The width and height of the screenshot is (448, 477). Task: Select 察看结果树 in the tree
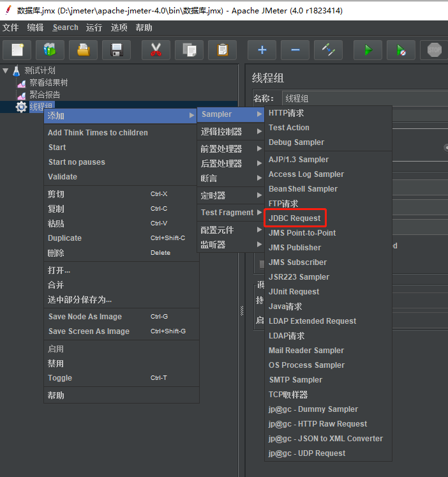click(x=49, y=83)
